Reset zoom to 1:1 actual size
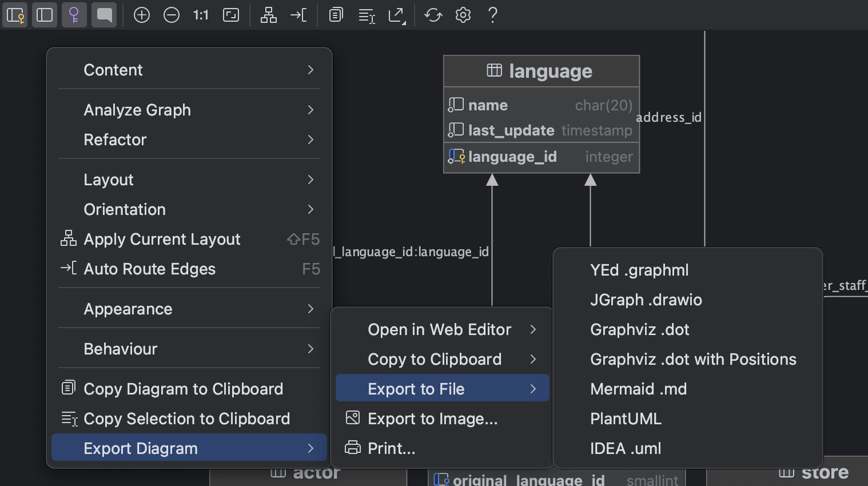Screen dimensions: 868x486 tap(200, 15)
